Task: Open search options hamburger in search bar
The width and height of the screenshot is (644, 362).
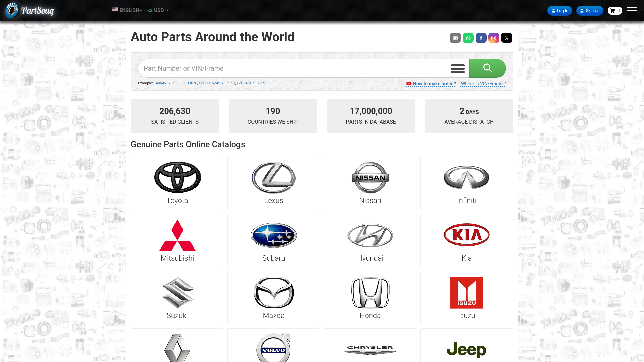Action: pos(458,69)
